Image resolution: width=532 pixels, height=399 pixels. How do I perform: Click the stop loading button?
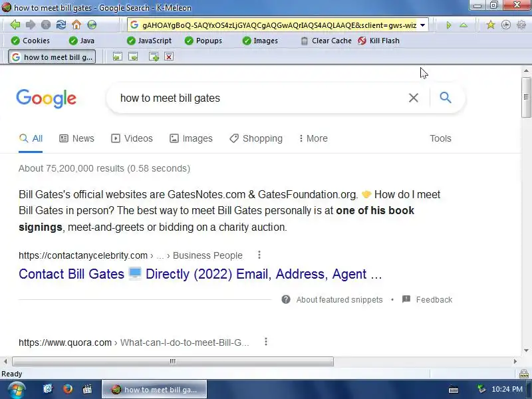coord(46,25)
